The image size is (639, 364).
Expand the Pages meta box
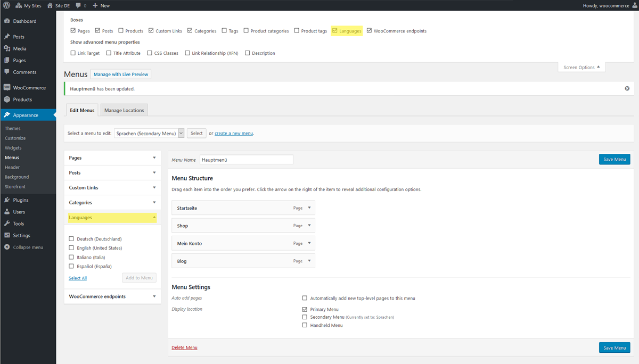(154, 158)
